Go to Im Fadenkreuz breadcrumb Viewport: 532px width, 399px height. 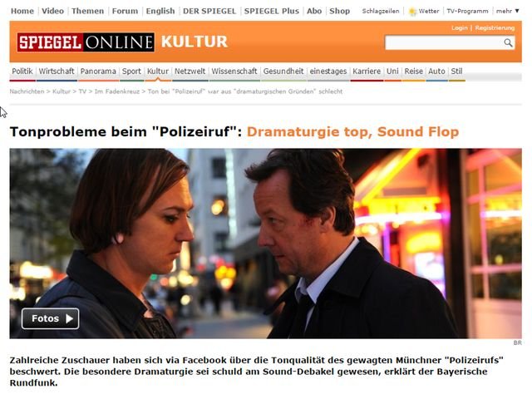tap(117, 91)
